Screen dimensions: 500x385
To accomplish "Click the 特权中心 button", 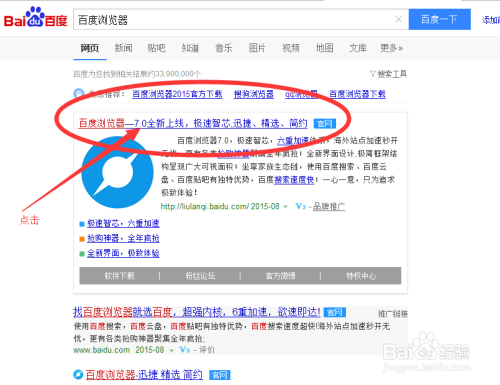I will point(361,276).
